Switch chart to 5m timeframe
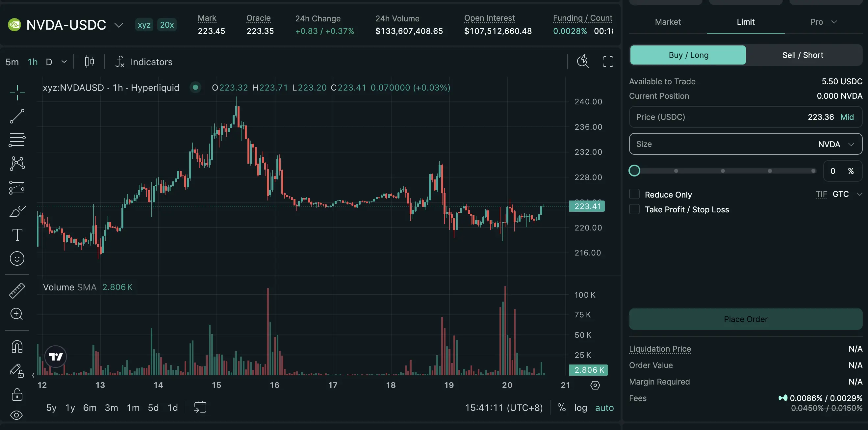 point(12,62)
